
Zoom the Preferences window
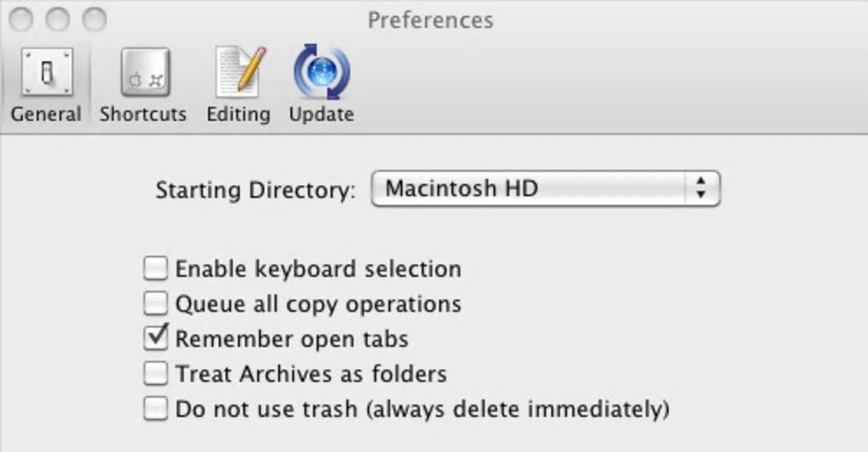tap(94, 19)
